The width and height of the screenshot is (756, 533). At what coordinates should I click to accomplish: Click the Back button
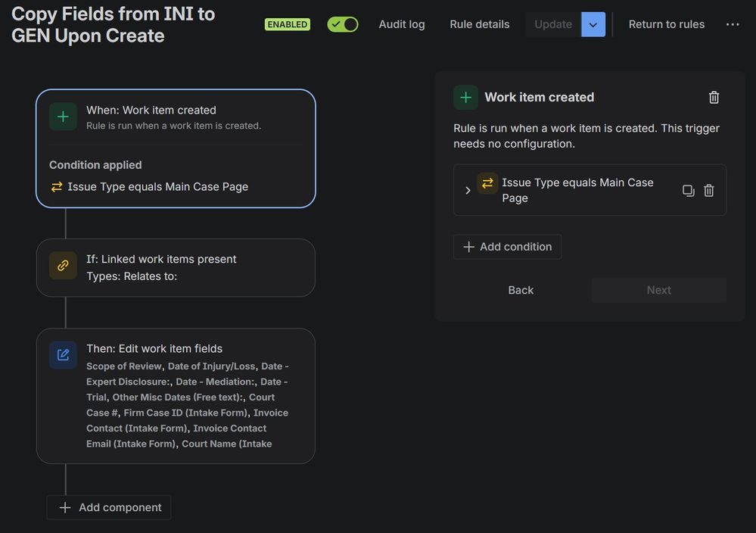coord(521,290)
